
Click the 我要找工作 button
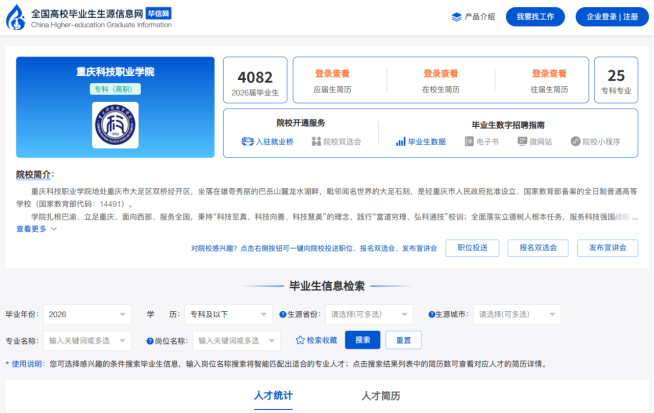pos(534,17)
